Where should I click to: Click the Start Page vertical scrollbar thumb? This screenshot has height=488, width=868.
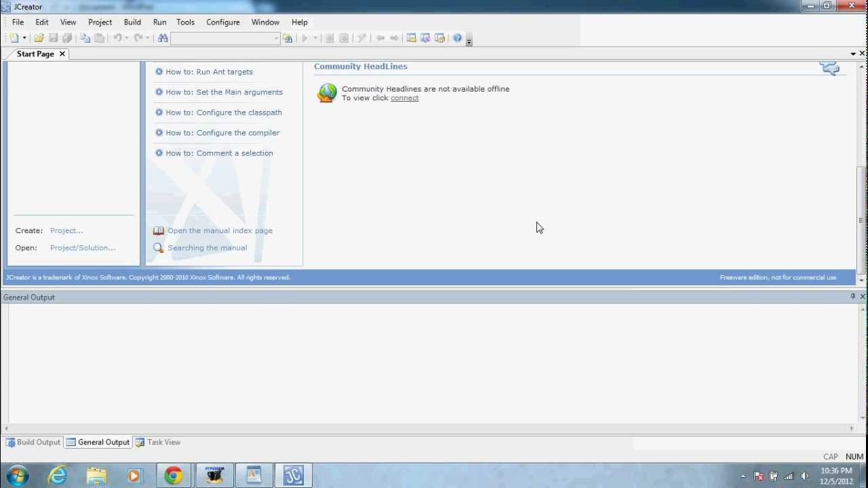862,220
